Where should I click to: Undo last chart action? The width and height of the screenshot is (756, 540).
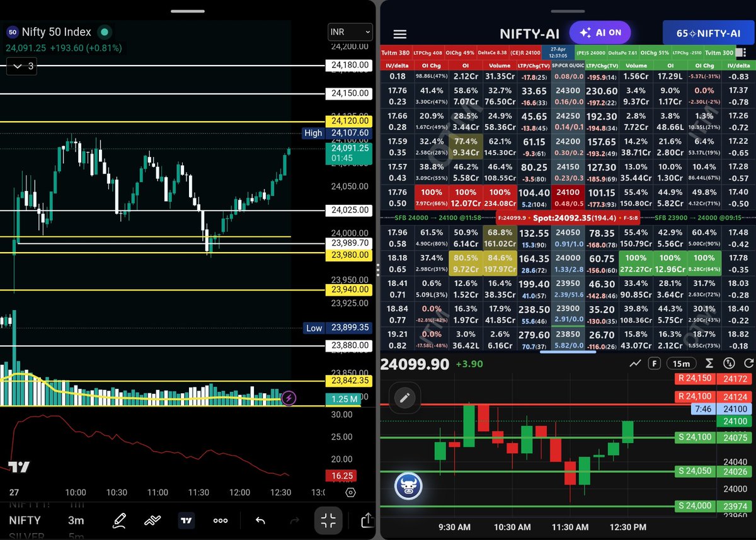click(260, 520)
